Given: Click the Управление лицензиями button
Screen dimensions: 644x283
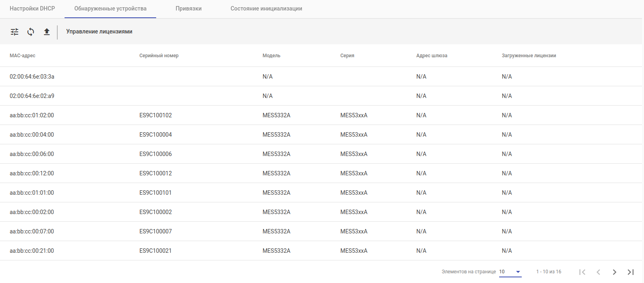Looking at the screenshot, I should coord(99,31).
